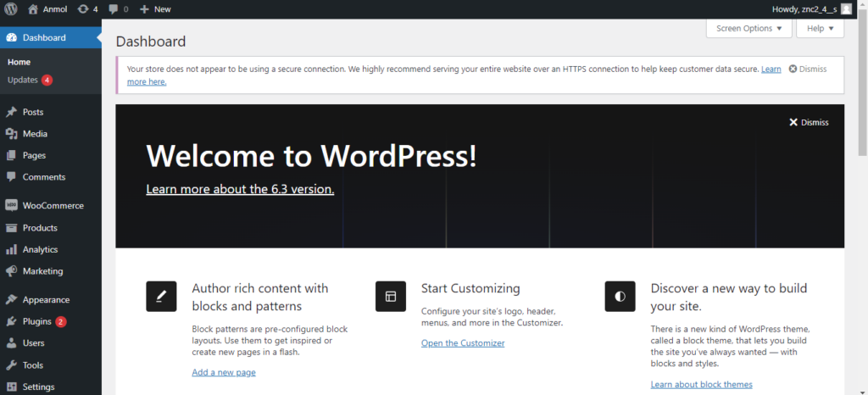Click the Anmol site name in the admin bar
This screenshot has height=395, width=868.
tap(55, 8)
